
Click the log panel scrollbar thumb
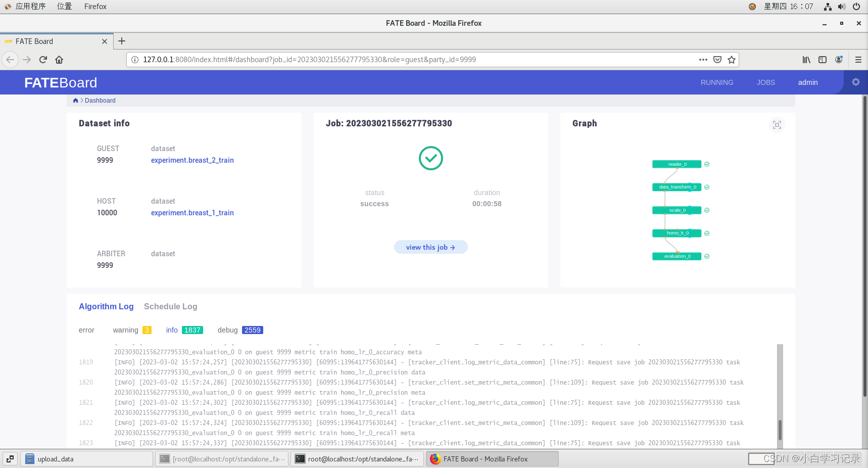point(780,430)
